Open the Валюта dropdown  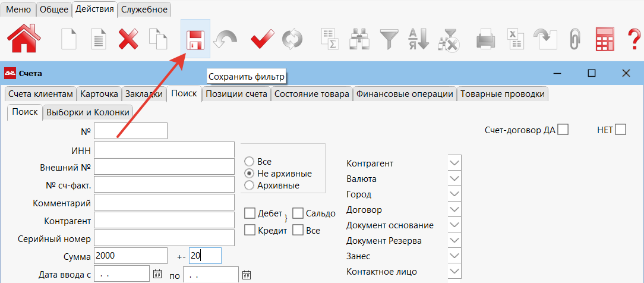click(x=454, y=179)
